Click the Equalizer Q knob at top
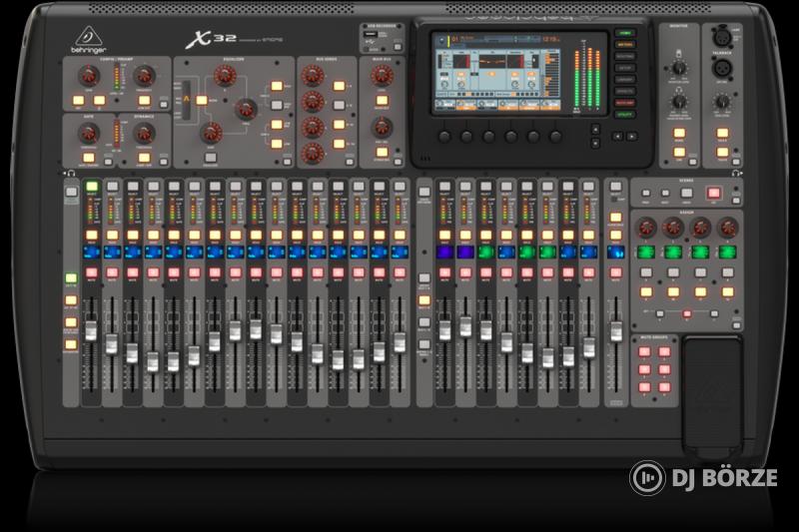799x532 pixels. point(225,76)
